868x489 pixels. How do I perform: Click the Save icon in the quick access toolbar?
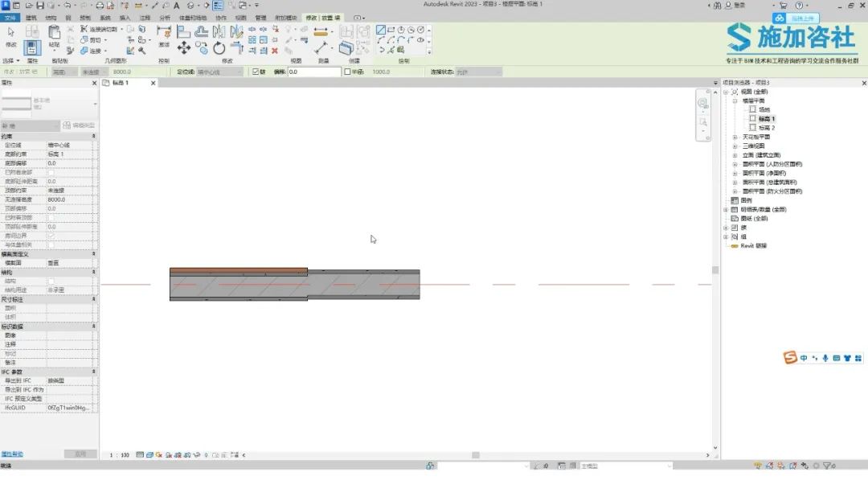(x=40, y=6)
